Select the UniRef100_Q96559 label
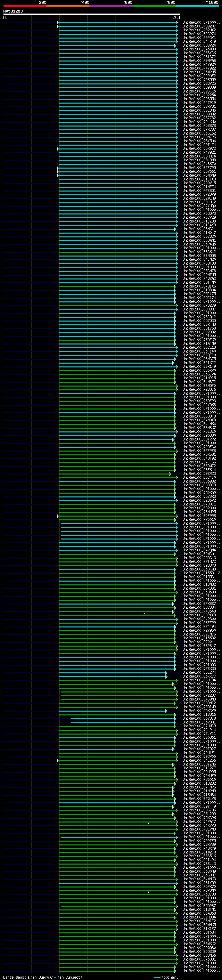 [x=199, y=80]
